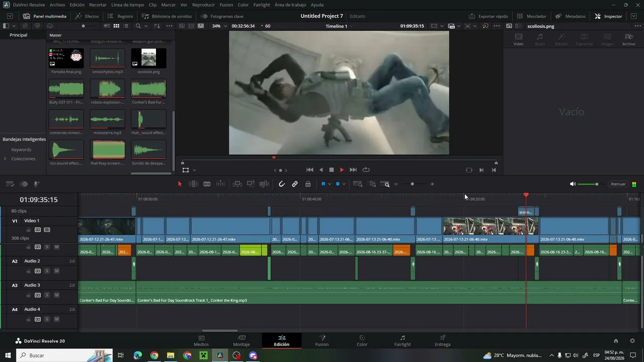Open the Fusion menu in menu bar
The width and height of the screenshot is (644, 362).
[x=226, y=5]
